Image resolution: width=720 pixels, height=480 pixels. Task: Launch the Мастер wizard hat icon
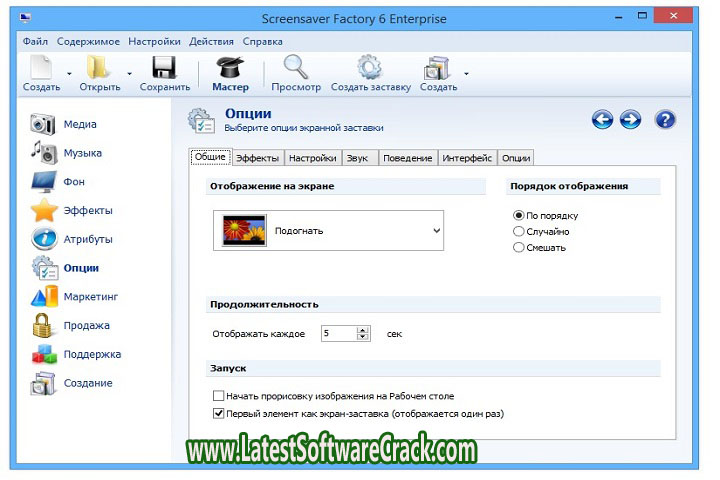[230, 67]
